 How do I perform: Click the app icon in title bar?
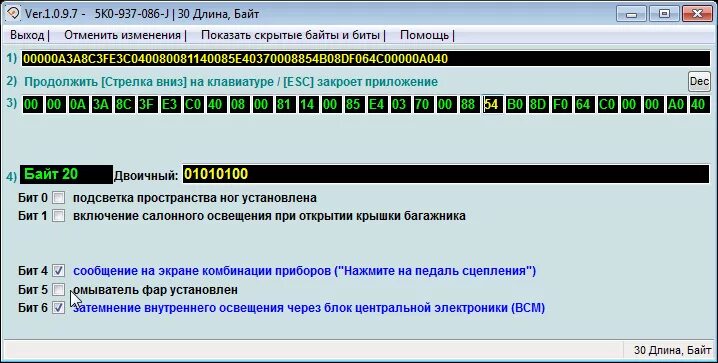click(13, 13)
